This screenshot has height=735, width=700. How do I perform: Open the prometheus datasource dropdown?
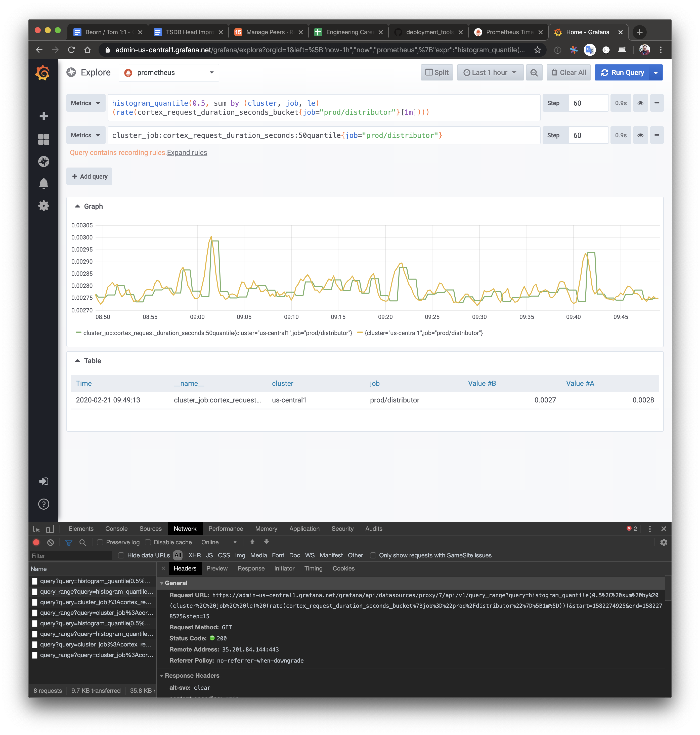(168, 72)
